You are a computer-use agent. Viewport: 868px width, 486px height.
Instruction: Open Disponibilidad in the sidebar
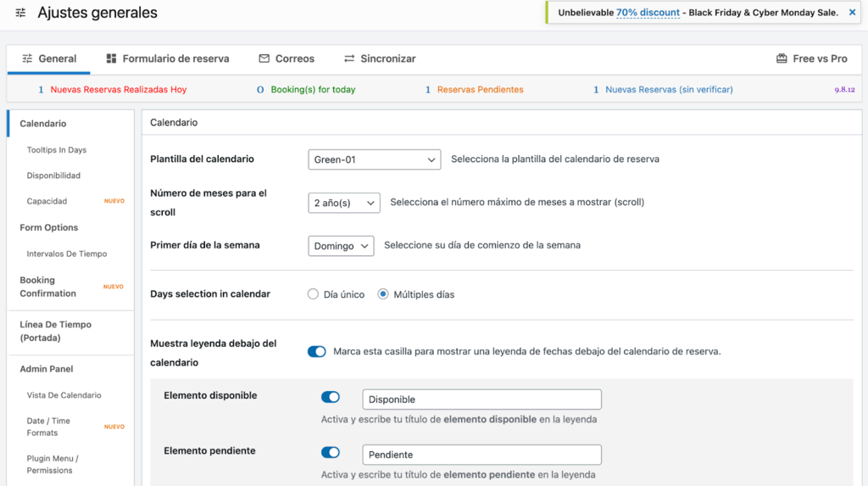point(53,176)
